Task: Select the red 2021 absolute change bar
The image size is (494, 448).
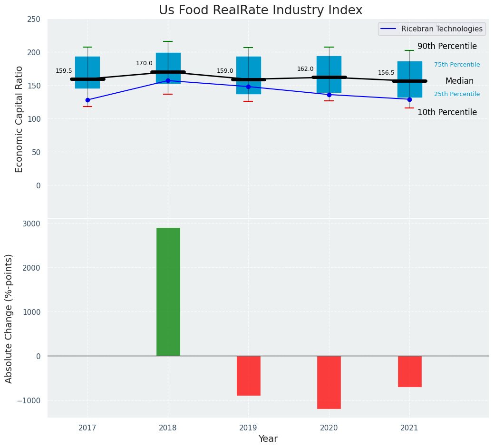Action: [x=409, y=371]
